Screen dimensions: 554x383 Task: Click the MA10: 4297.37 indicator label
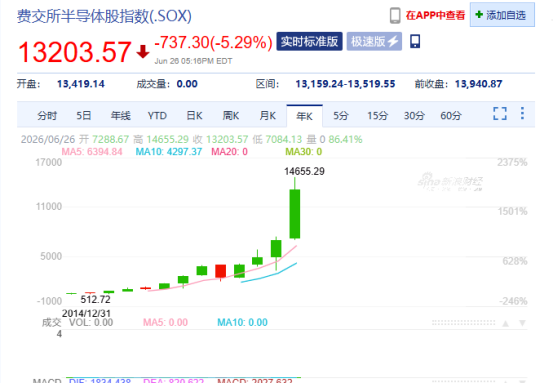point(169,152)
